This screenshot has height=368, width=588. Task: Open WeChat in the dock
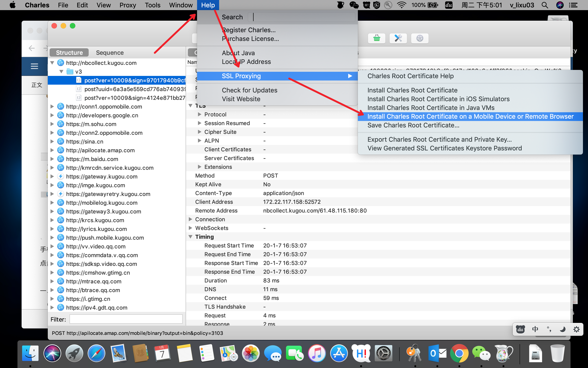click(x=481, y=353)
